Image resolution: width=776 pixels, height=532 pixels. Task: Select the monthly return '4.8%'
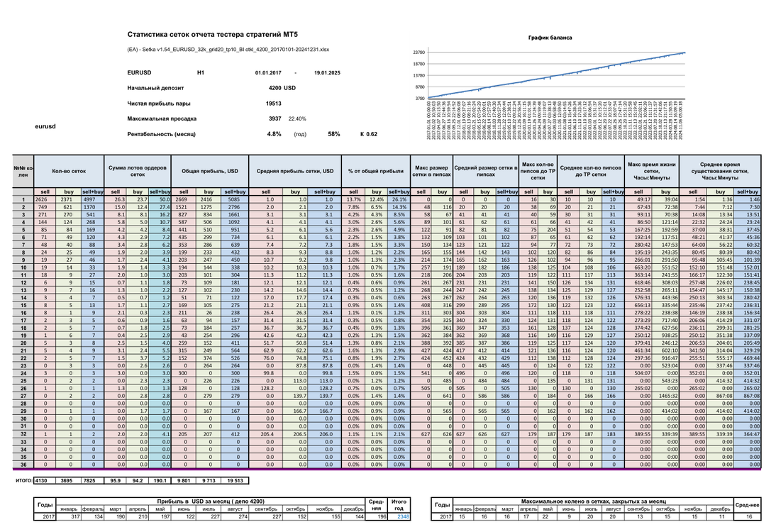click(275, 134)
